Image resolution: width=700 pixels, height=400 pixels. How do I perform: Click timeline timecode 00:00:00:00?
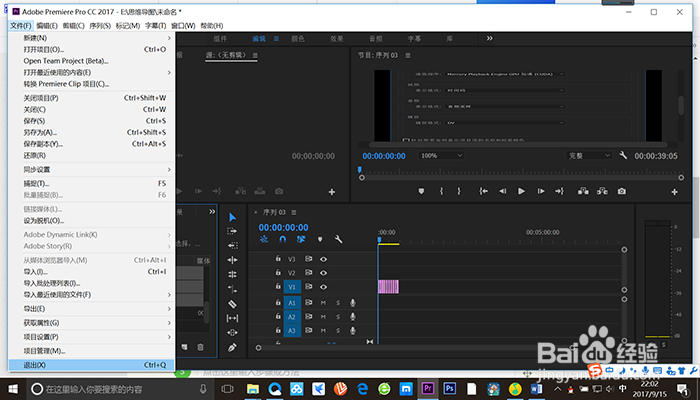click(x=283, y=228)
